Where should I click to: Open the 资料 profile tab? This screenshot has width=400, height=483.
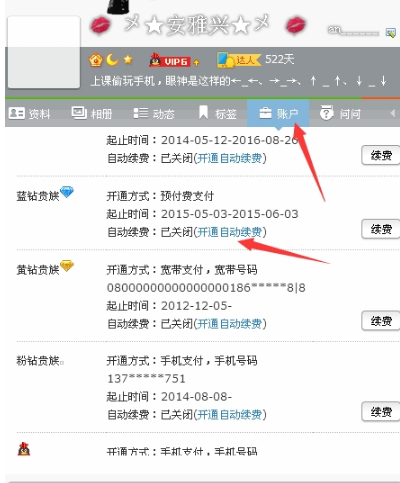point(29,114)
